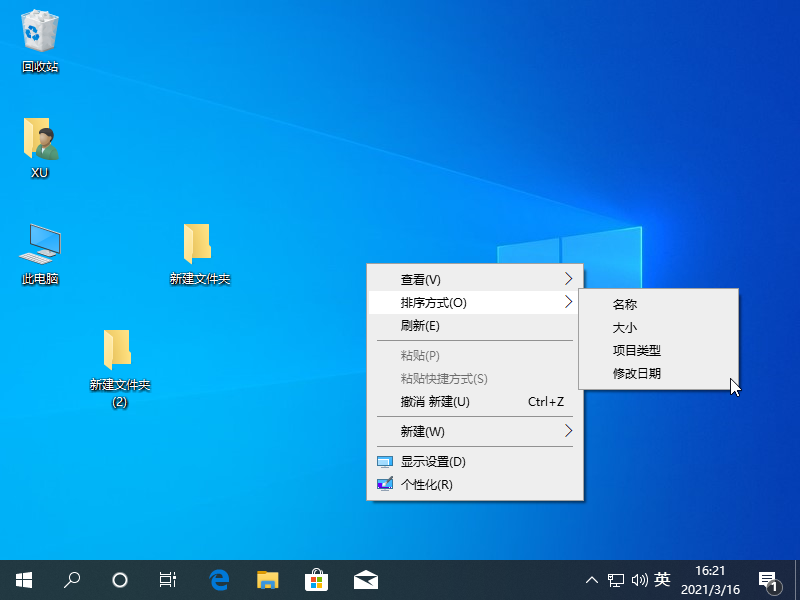Choose 修改日期 sort option
Viewport: 800px width, 600px height.
(637, 374)
